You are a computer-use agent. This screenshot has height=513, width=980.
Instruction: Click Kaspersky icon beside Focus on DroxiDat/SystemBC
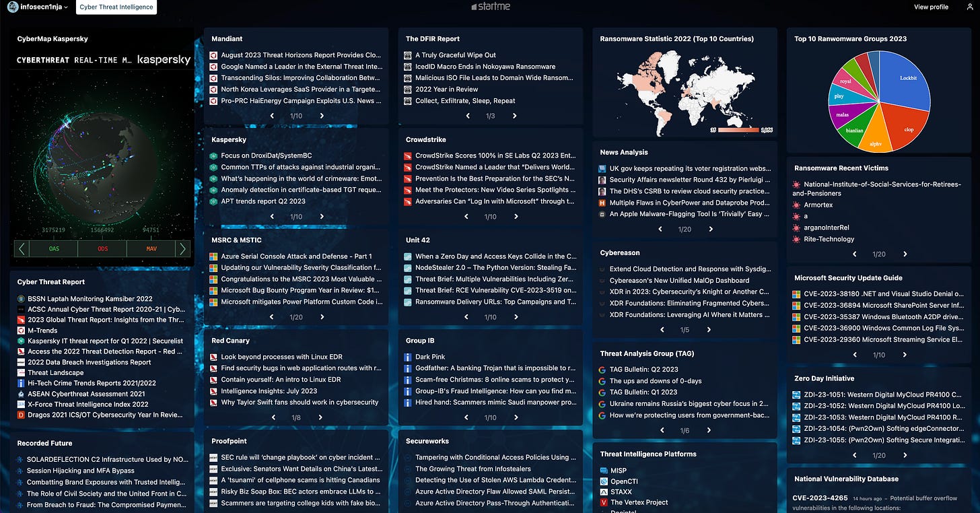pyautogui.click(x=213, y=156)
